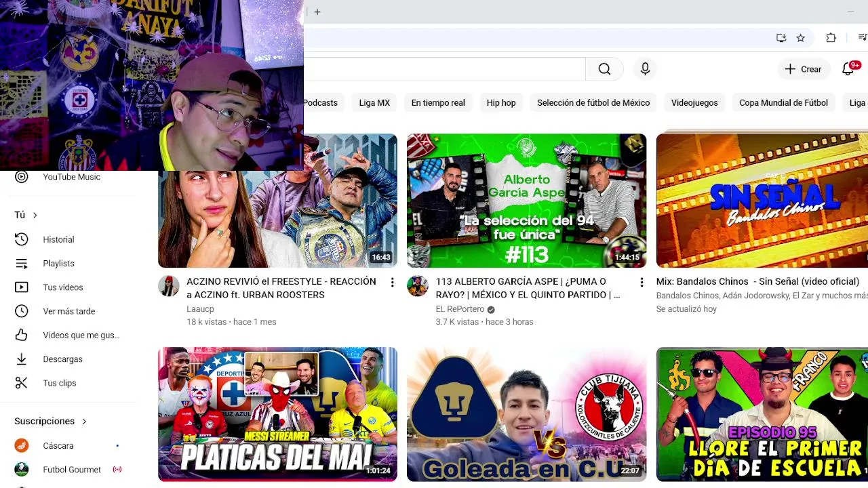
Task: Open options menu for García Aspe video
Action: (x=642, y=282)
